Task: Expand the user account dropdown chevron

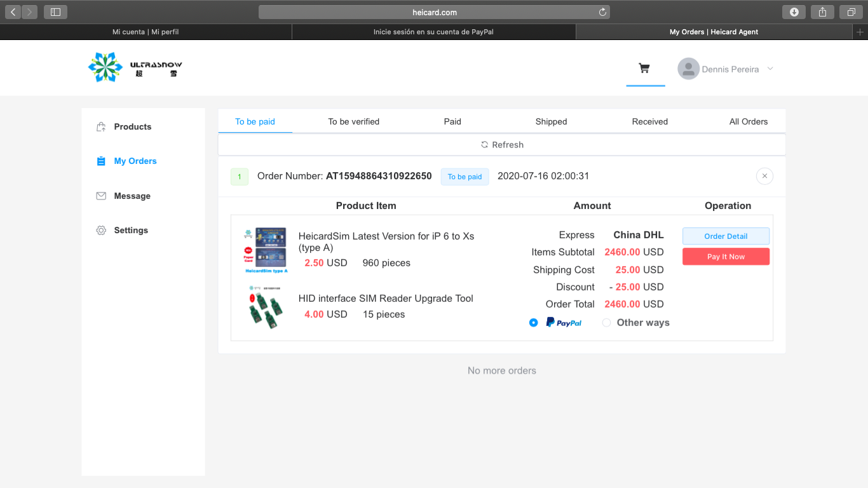Action: click(x=770, y=69)
